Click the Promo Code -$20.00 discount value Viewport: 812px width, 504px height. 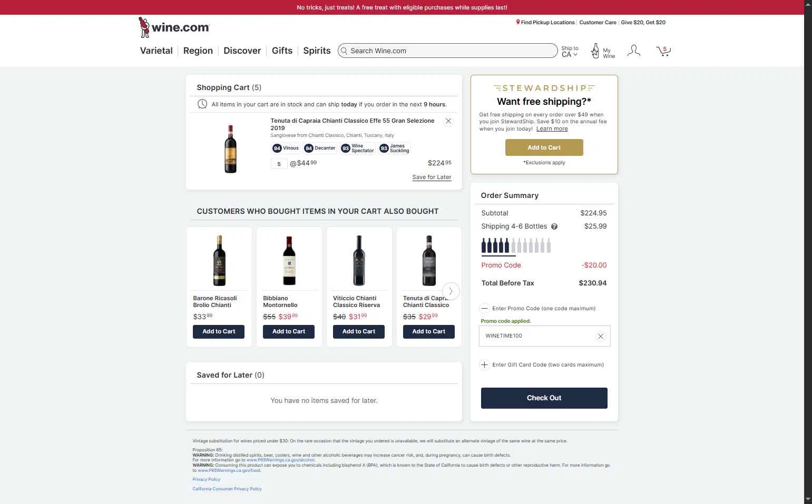(x=594, y=265)
